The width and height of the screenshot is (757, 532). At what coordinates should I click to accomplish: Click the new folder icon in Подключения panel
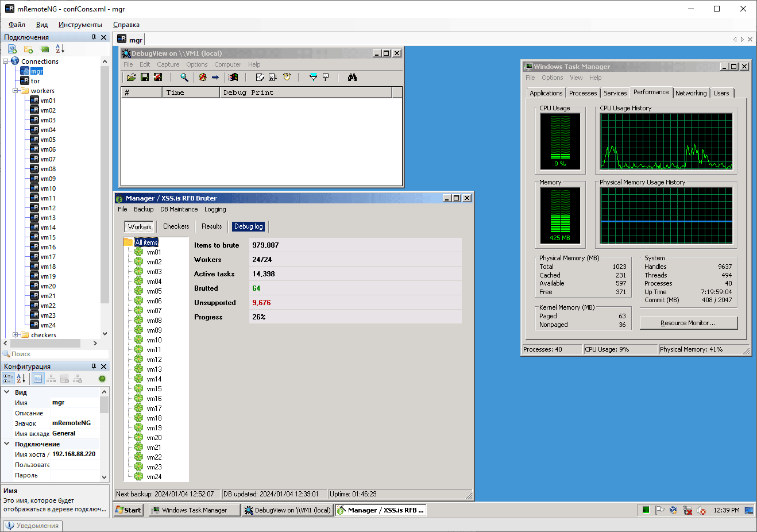28,49
